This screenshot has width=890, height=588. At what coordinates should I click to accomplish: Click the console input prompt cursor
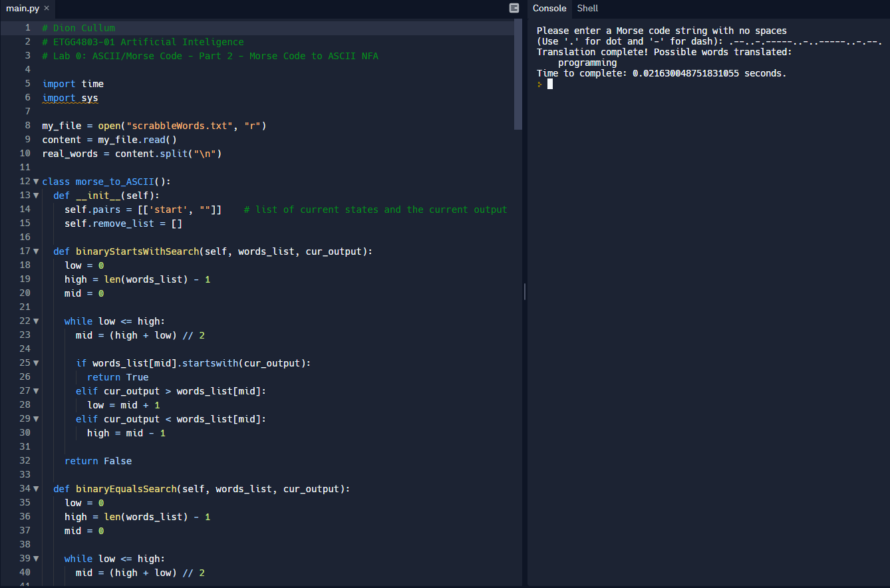coord(550,84)
